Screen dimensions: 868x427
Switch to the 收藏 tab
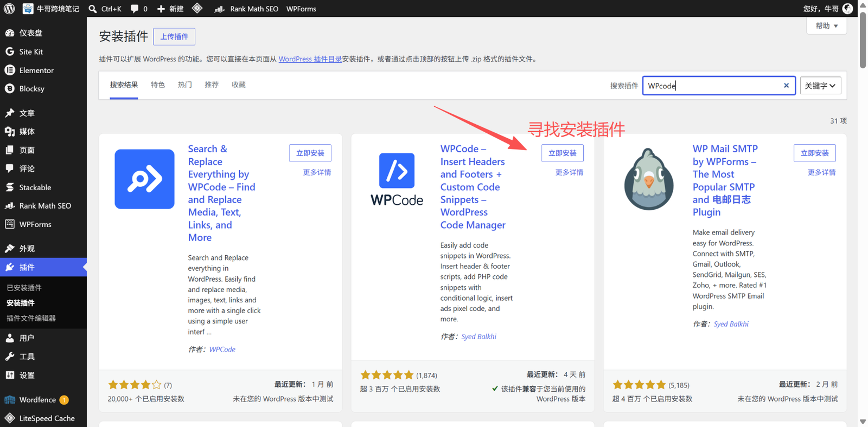[x=239, y=85]
